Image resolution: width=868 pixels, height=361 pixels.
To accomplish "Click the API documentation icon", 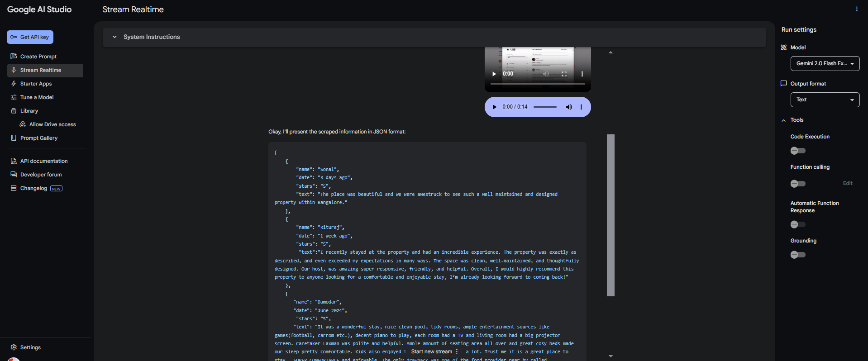I will [x=14, y=161].
